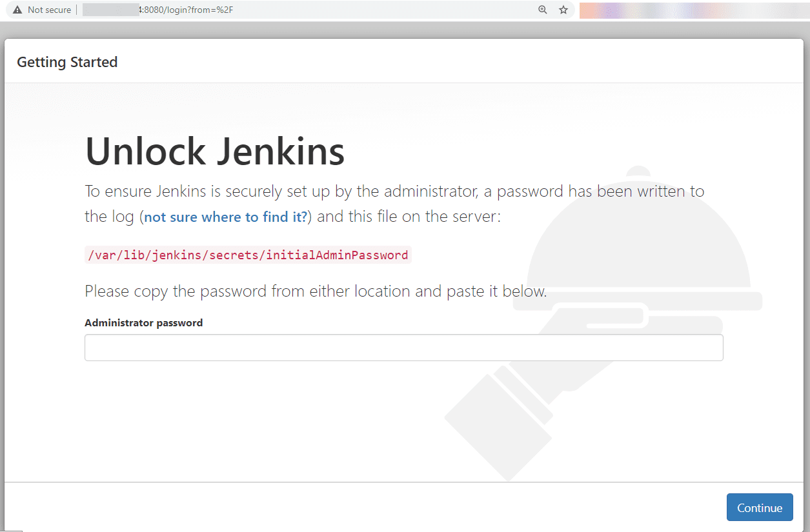Click the "Getting Started" page header
810x532 pixels.
pos(67,61)
